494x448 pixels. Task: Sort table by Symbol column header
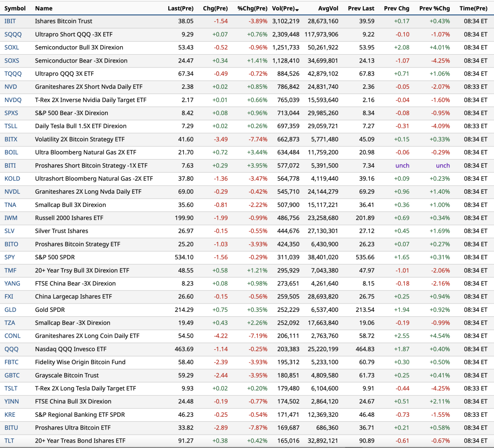[15, 8]
